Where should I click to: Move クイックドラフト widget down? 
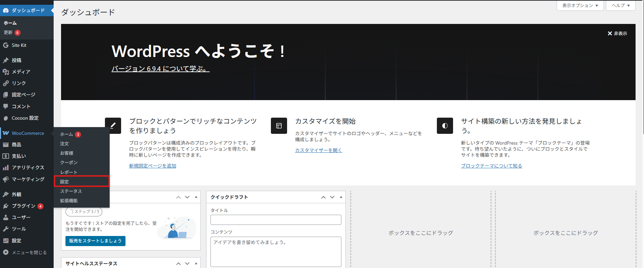pos(332,197)
